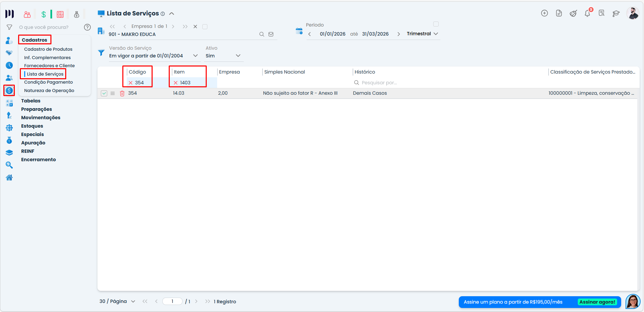644x312 pixels.
Task: Go to previous period arrow
Action: (x=310, y=34)
